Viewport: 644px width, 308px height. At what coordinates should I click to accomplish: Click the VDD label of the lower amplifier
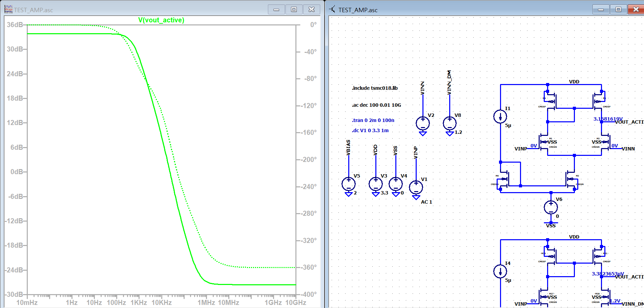574,237
